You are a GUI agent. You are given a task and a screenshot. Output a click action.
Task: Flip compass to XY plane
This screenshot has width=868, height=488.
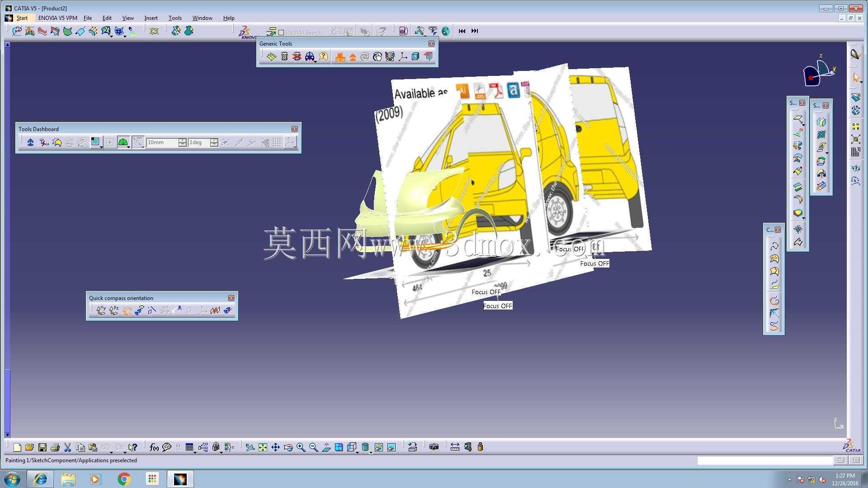coord(101,310)
